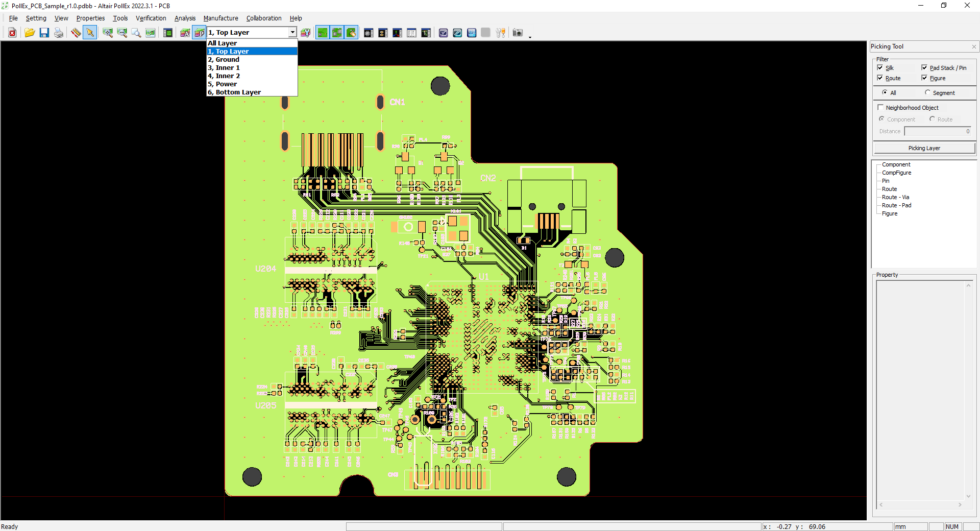The image size is (980, 531).
Task: Click the Print toolbar icon
Action: pos(59,32)
